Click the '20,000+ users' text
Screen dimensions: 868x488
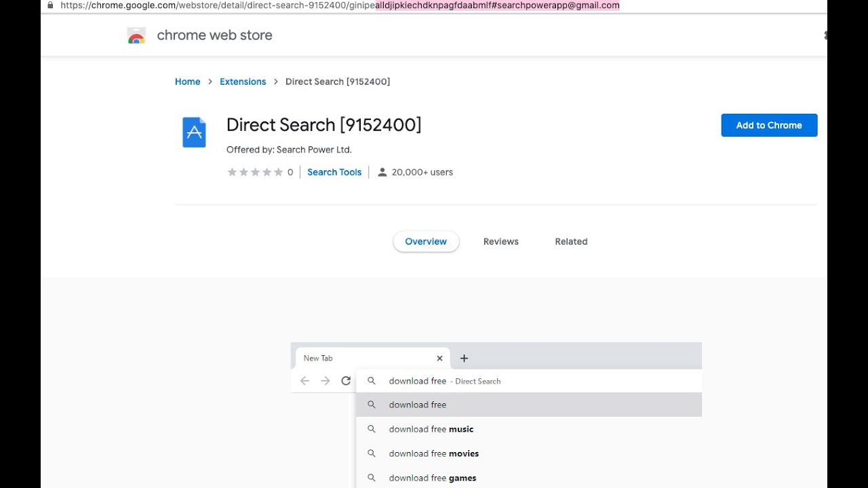422,172
